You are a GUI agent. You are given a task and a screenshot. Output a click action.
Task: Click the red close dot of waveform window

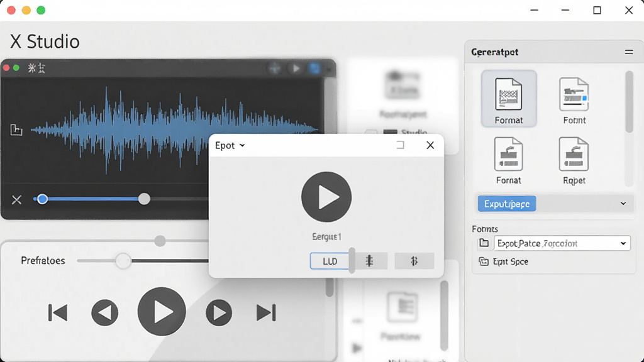click(6, 68)
